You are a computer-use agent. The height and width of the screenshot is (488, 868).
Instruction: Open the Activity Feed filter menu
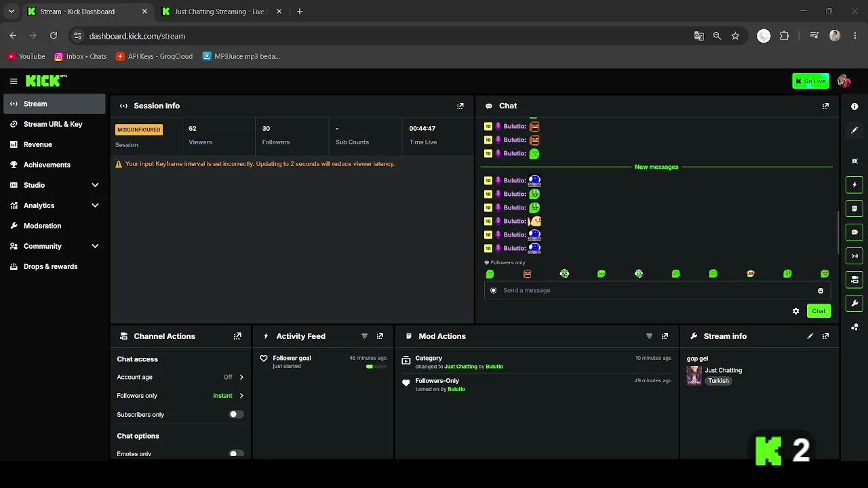tap(364, 336)
